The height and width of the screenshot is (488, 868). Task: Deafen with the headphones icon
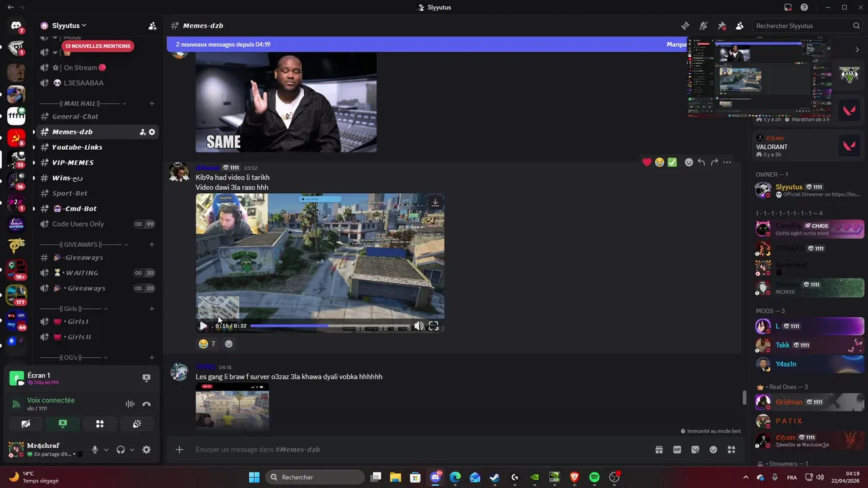pyautogui.click(x=121, y=450)
